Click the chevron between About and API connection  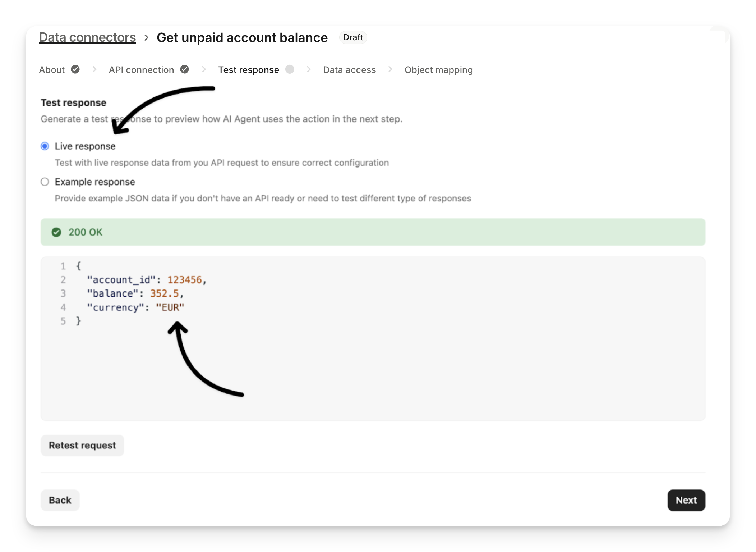[x=94, y=69]
